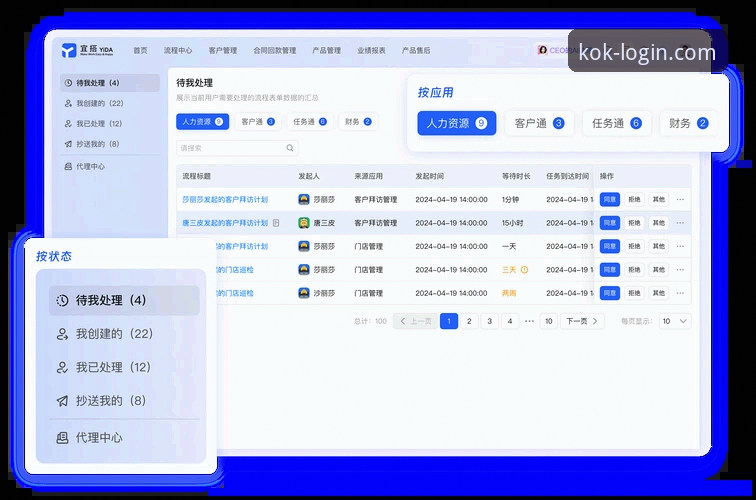Click the pagination ellipsis to jump pages
Screen dimensions: 756x500
(x=529, y=321)
